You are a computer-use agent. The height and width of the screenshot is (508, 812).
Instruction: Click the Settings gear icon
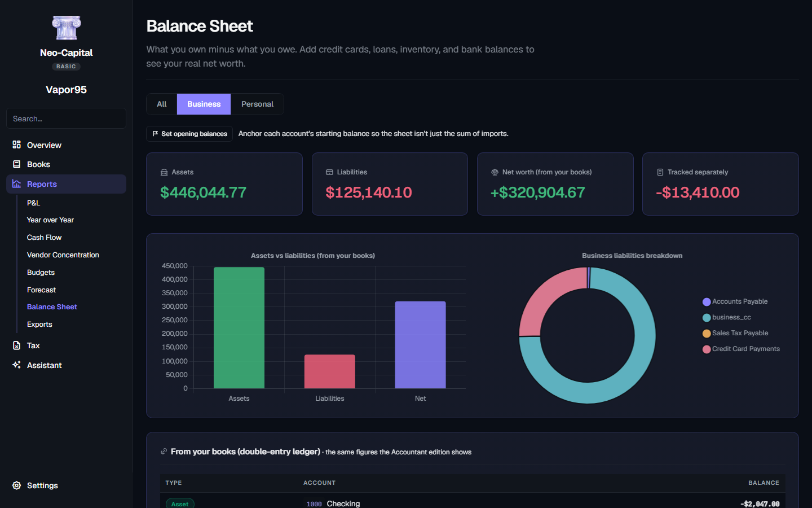click(17, 485)
